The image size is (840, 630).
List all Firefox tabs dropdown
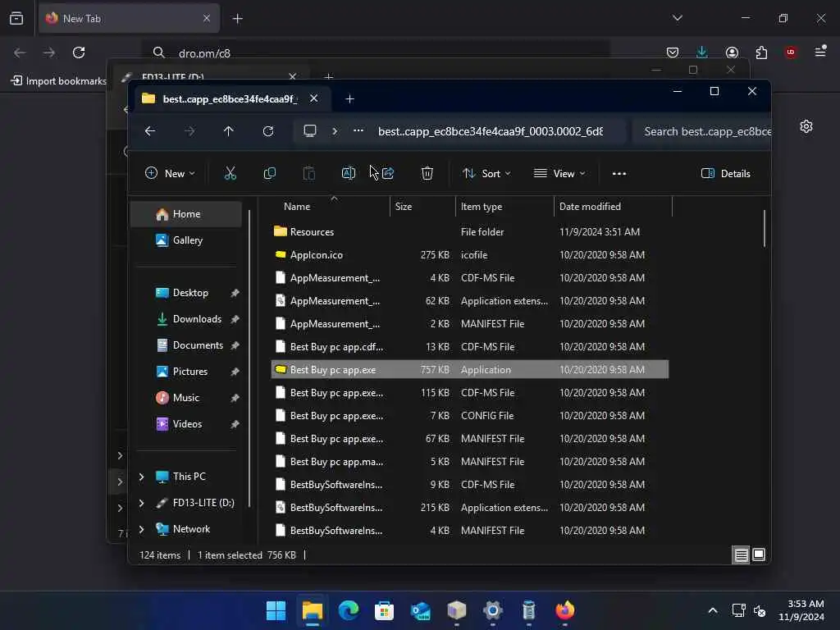[x=677, y=18]
